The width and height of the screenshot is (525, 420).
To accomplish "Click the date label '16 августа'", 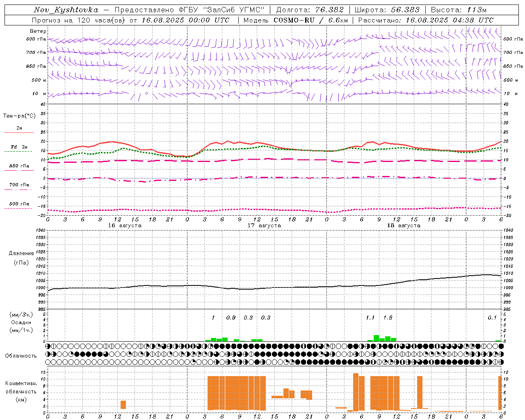I will [125, 226].
